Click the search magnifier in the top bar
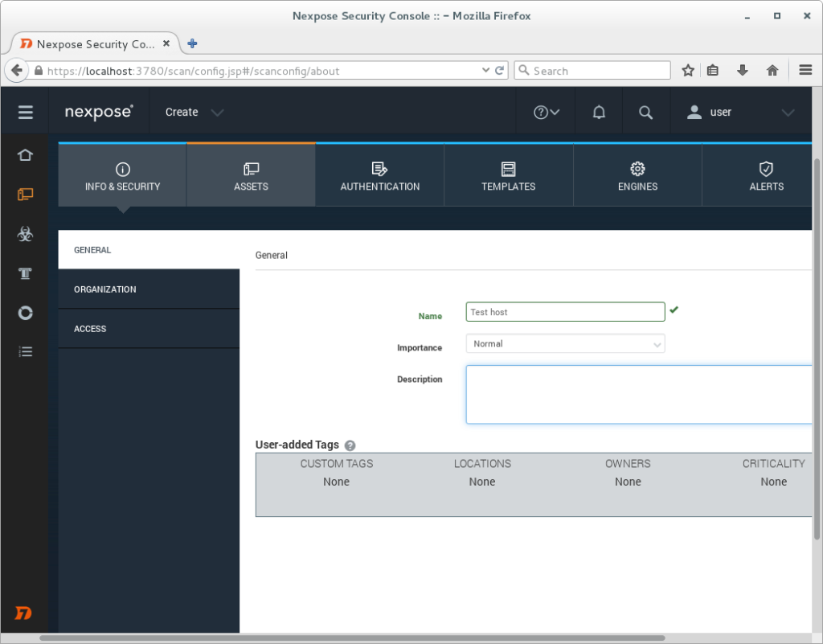Image resolution: width=823 pixels, height=644 pixels. click(646, 112)
